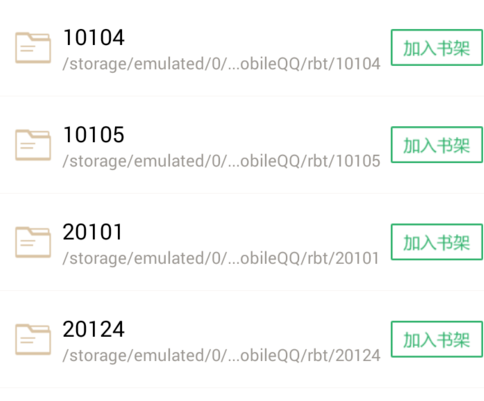Open the folder icon for 20101
The height and width of the screenshot is (401, 484).
tap(33, 242)
